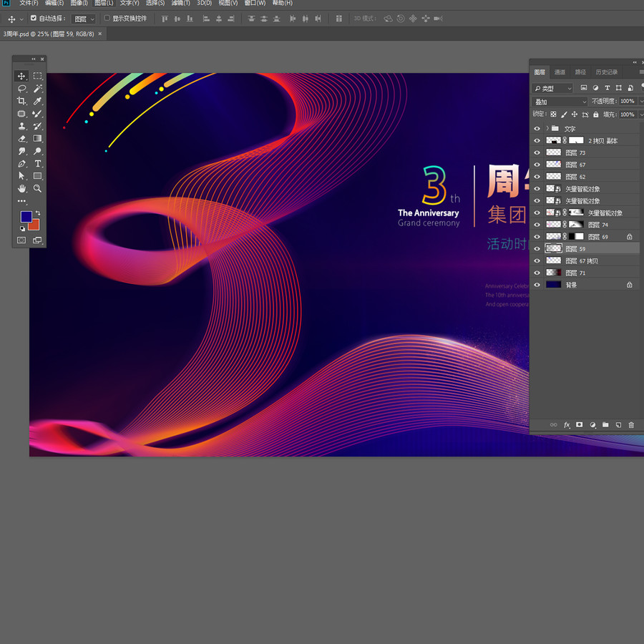Select the Horizontal Type tool

(37, 164)
